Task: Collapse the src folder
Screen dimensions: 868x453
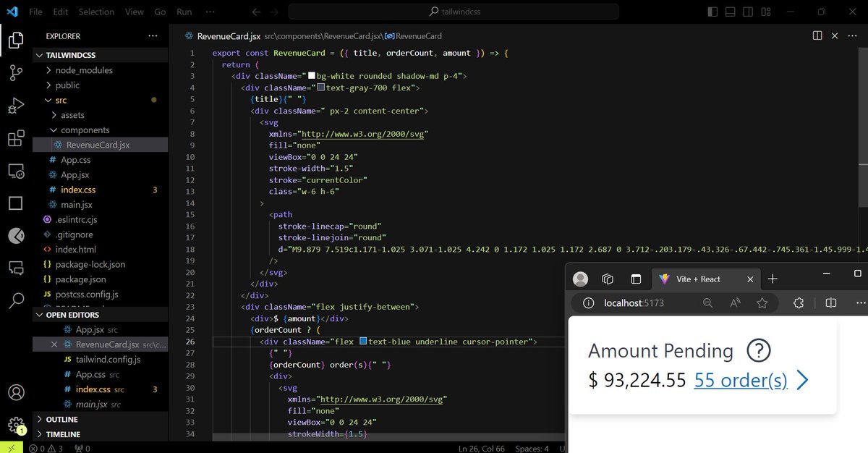Action: click(101, 100)
